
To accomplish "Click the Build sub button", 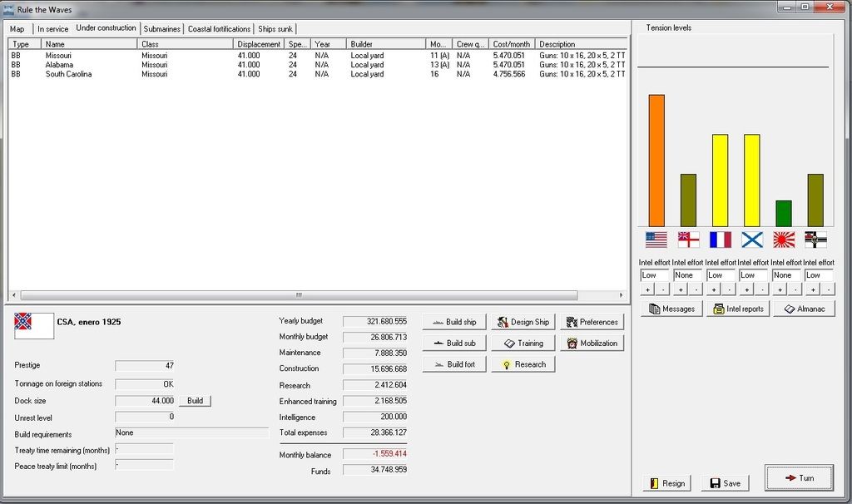I will [x=454, y=343].
